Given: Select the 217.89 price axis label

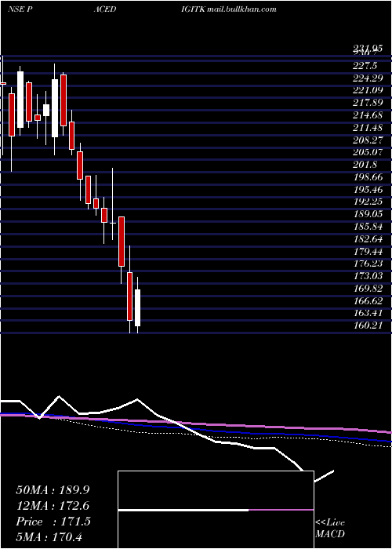Looking at the screenshot, I should [368, 103].
